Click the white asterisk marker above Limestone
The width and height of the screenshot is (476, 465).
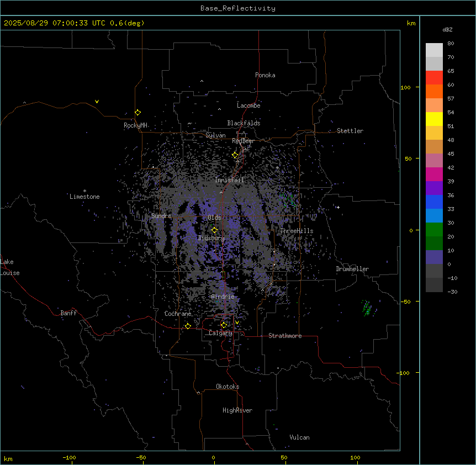coord(84,191)
